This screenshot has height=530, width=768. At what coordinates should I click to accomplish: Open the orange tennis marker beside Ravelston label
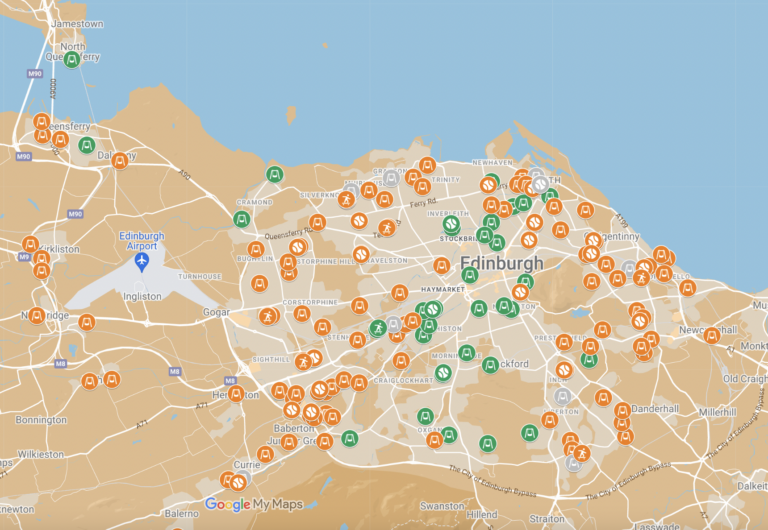[x=361, y=254]
